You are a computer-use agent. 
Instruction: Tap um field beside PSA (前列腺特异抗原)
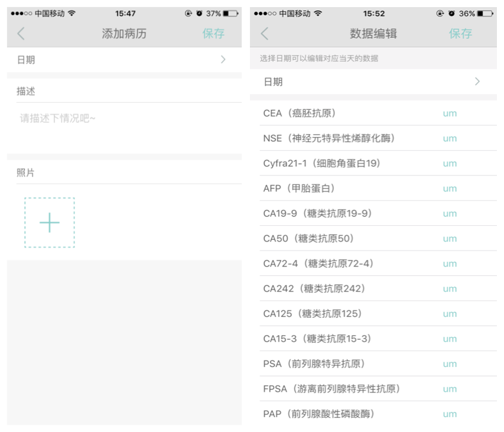click(450, 364)
